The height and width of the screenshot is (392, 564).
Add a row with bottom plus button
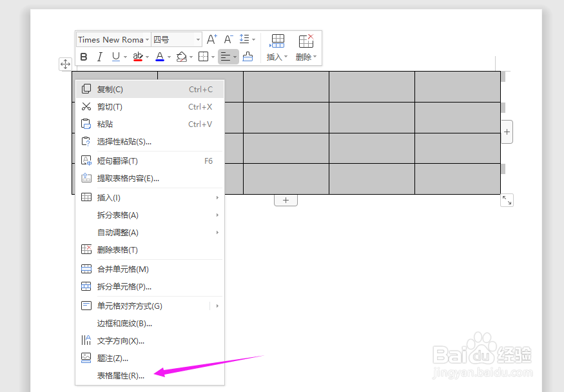click(x=286, y=201)
